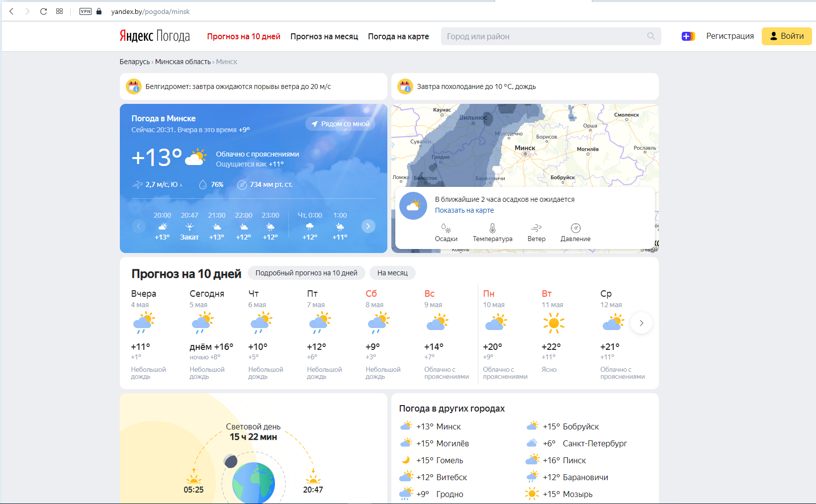Viewport: 816px width, 504px height.
Task: Open Подробный прогноз на 10 дней
Action: point(306,273)
